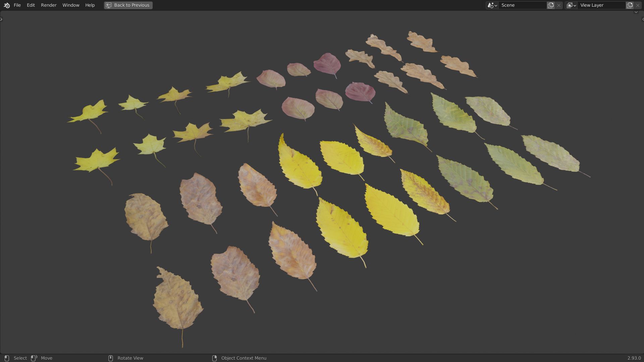
Task: Click the View Layer name field
Action: (601, 5)
